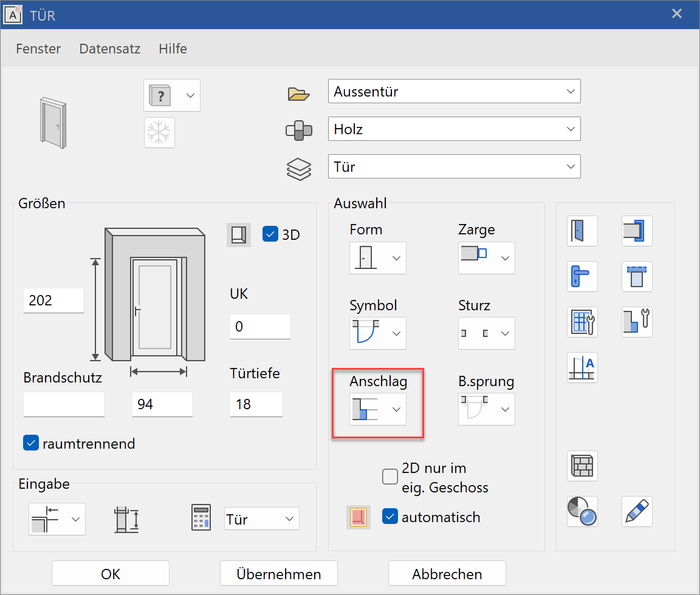Click the red-orange square color icon
This screenshot has height=595, width=700.
(359, 517)
